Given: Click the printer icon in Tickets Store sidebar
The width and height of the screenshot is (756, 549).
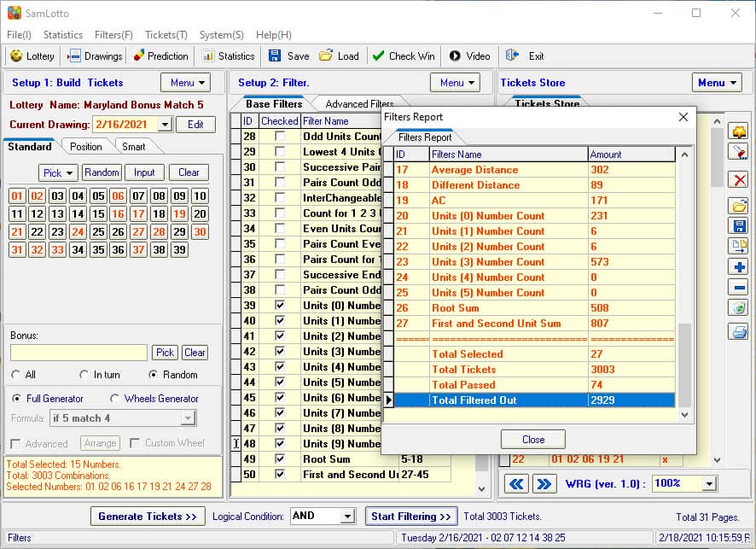Looking at the screenshot, I should point(739,331).
